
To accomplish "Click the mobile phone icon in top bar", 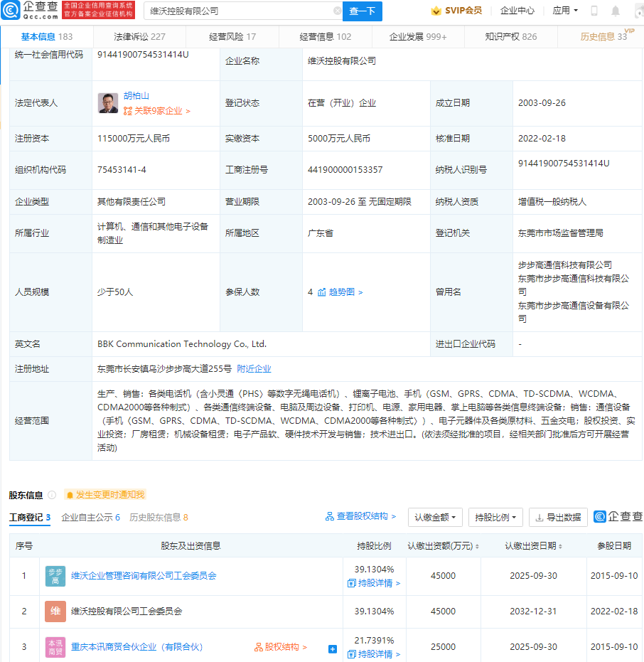I will pos(594,11).
